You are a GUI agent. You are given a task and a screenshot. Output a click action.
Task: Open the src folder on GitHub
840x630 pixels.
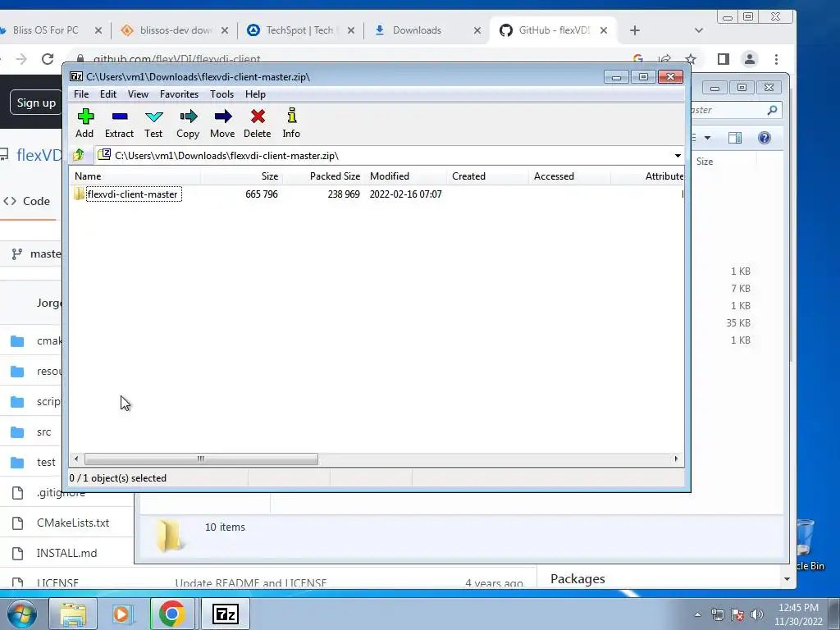coord(44,431)
